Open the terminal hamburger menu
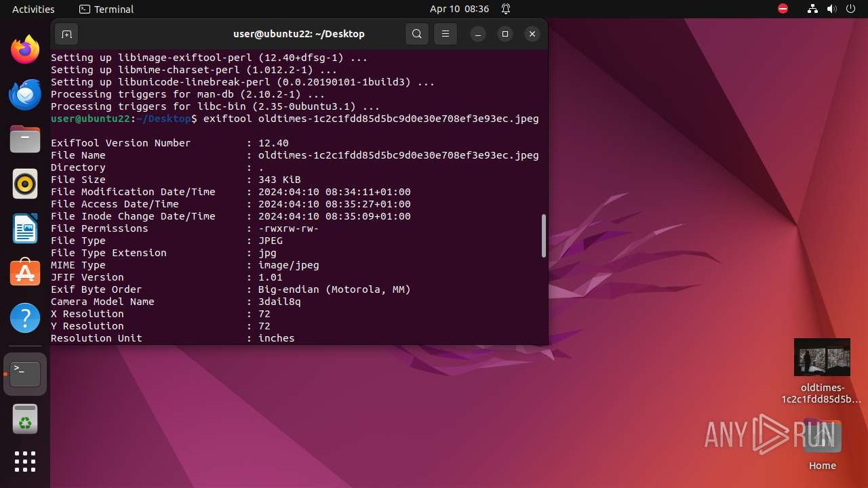The height and width of the screenshot is (488, 868). click(x=446, y=34)
